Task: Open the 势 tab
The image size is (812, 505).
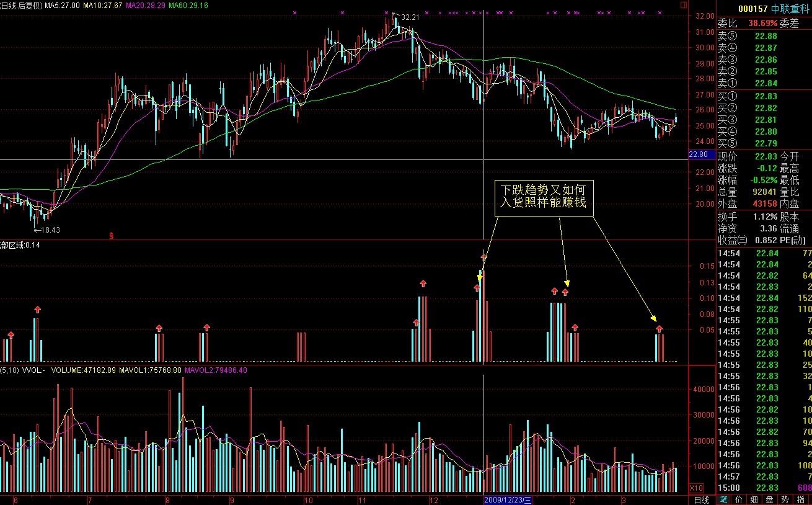Action: [785, 500]
